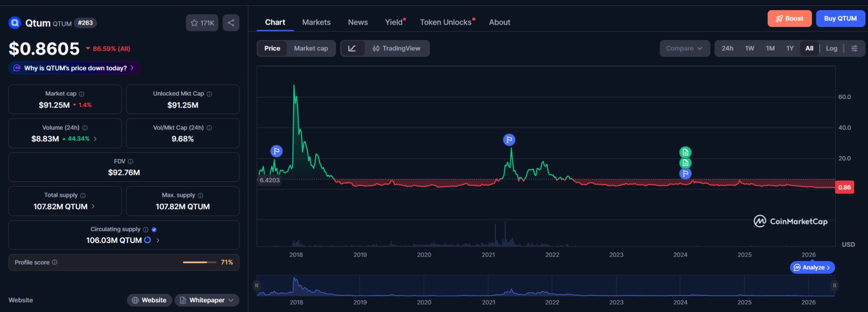This screenshot has height=312, width=868.
Task: Click the Volume (24h) info icon
Action: pyautogui.click(x=85, y=128)
